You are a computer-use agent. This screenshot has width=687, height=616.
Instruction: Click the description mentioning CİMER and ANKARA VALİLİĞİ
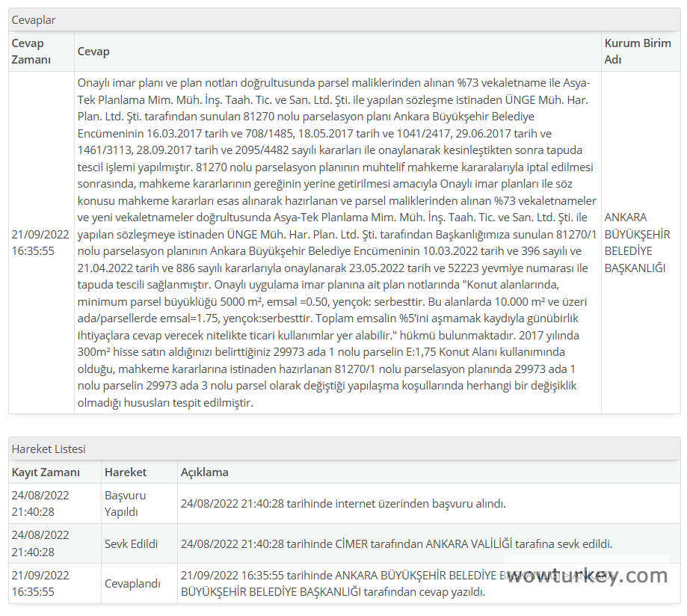396,543
